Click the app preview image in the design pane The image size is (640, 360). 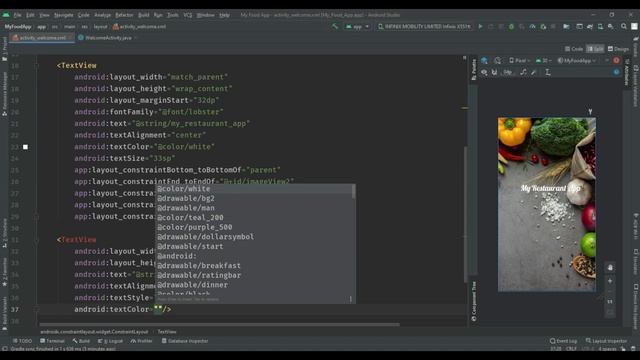(547, 204)
